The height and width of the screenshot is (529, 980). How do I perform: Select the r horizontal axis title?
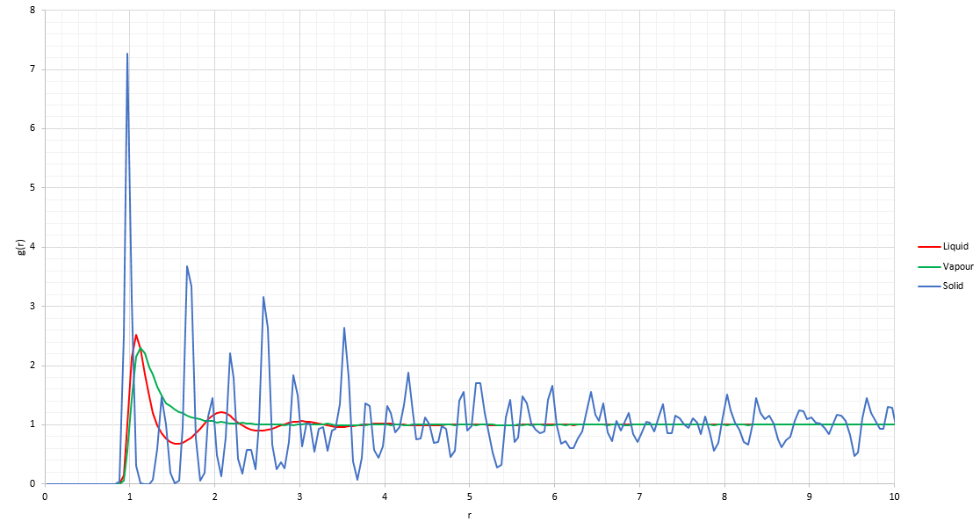(x=470, y=516)
